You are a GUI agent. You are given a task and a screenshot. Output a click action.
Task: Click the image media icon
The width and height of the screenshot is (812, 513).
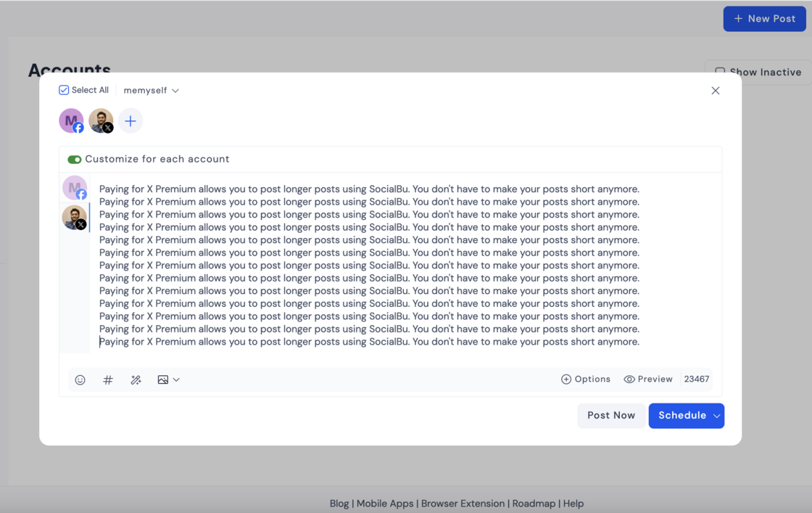click(x=163, y=379)
